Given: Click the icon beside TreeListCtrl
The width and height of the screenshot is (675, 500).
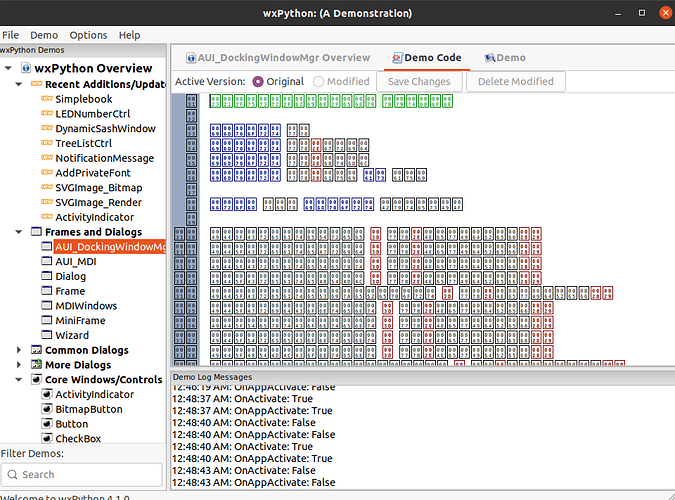Looking at the screenshot, I should (x=47, y=143).
